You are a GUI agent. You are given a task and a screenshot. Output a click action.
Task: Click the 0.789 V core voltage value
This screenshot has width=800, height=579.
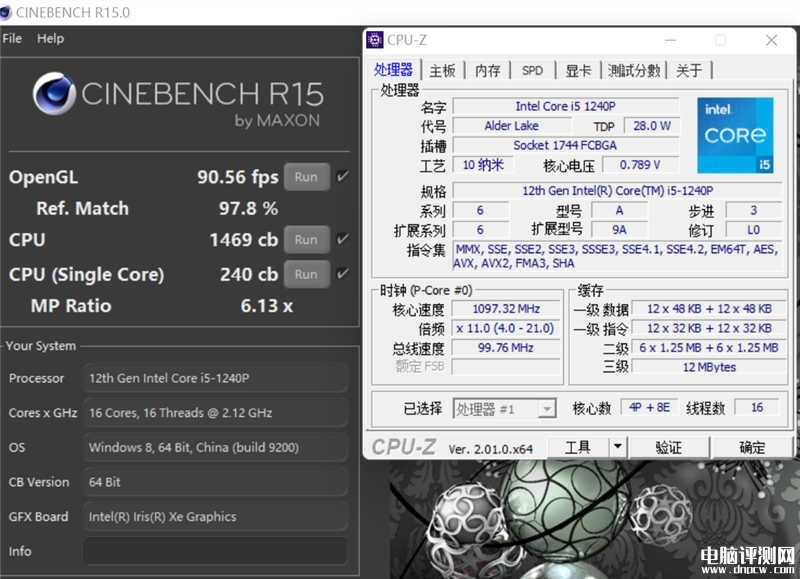(640, 164)
